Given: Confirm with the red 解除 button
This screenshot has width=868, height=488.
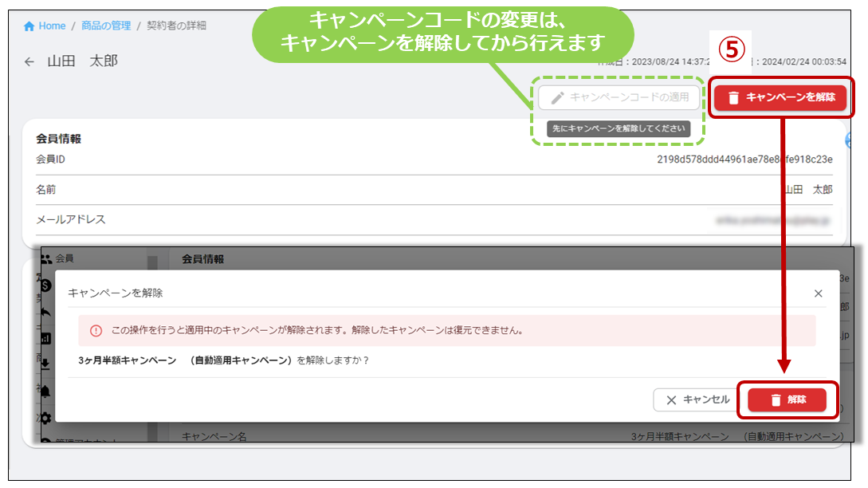Looking at the screenshot, I should click(787, 399).
